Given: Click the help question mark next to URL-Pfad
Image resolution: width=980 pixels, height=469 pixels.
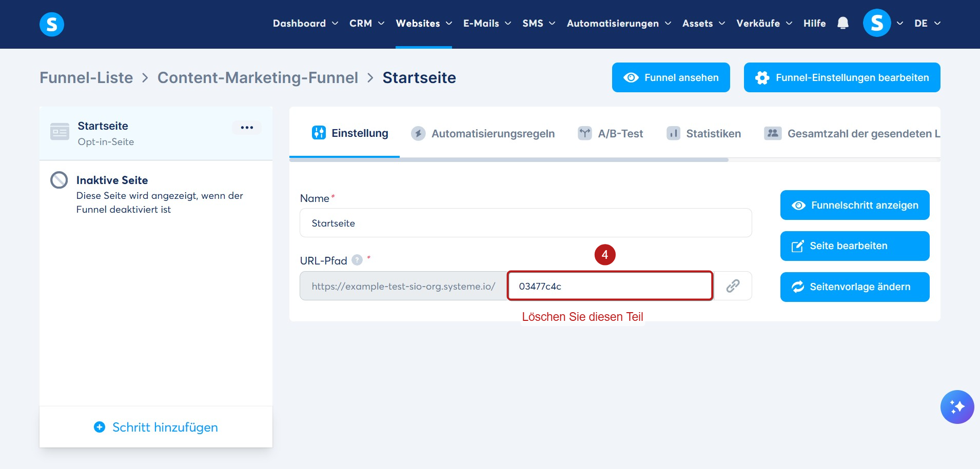Looking at the screenshot, I should click(x=357, y=260).
